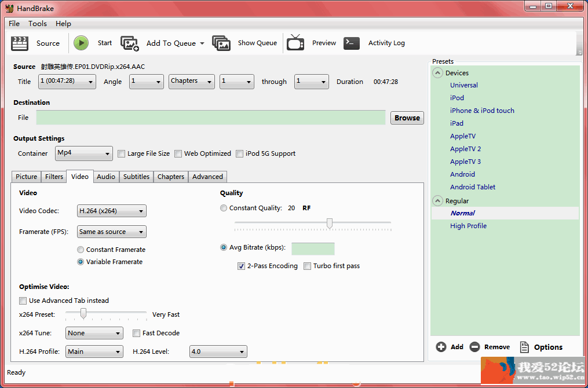Open the Add To Queue dropdown arrow
Viewport: 588px width, 388px height.
coord(202,43)
